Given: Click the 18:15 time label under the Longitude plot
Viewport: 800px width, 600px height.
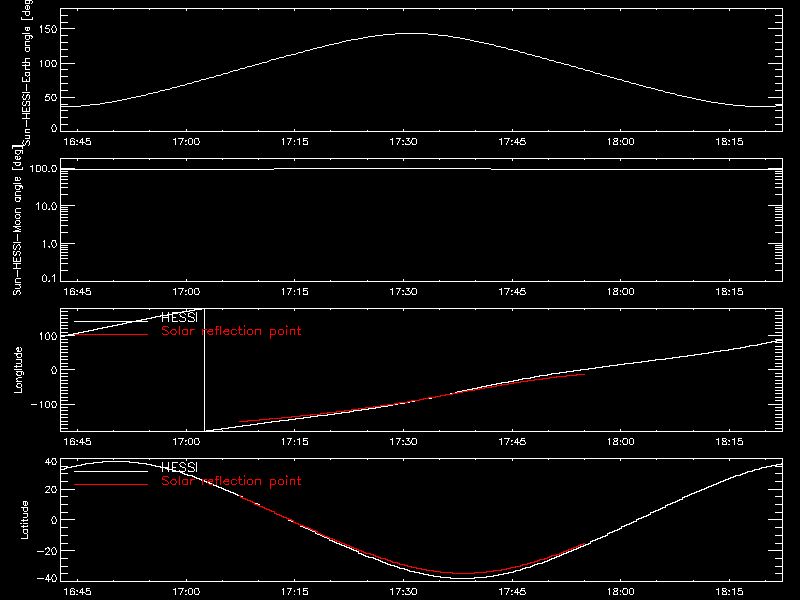Looking at the screenshot, I should [729, 442].
